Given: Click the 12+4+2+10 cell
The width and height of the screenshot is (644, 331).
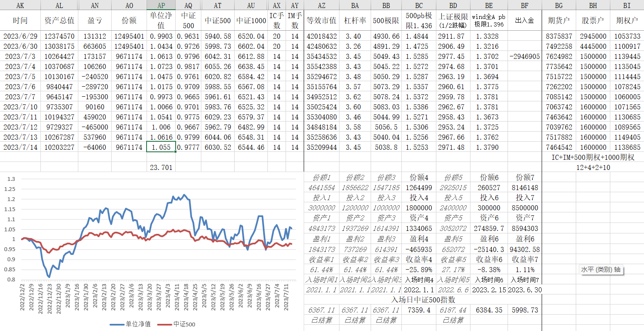Looking at the screenshot, I should pos(593,167).
